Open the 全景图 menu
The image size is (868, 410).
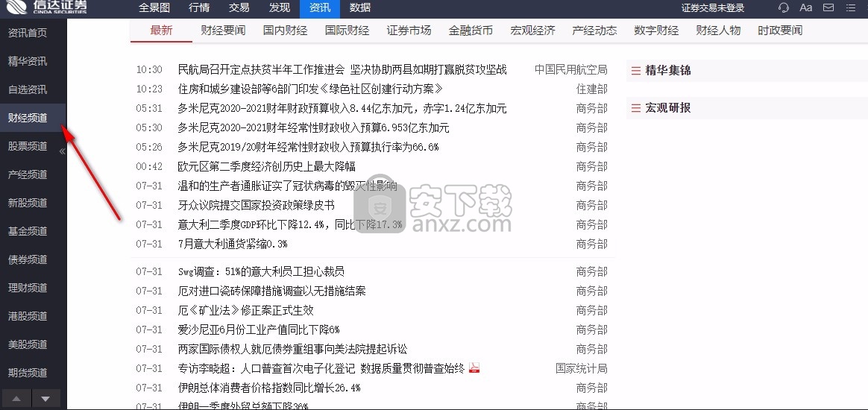pyautogui.click(x=154, y=7)
